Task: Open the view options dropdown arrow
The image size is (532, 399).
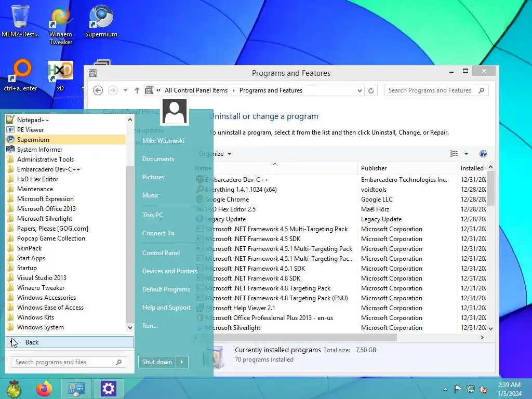Action: click(x=466, y=154)
